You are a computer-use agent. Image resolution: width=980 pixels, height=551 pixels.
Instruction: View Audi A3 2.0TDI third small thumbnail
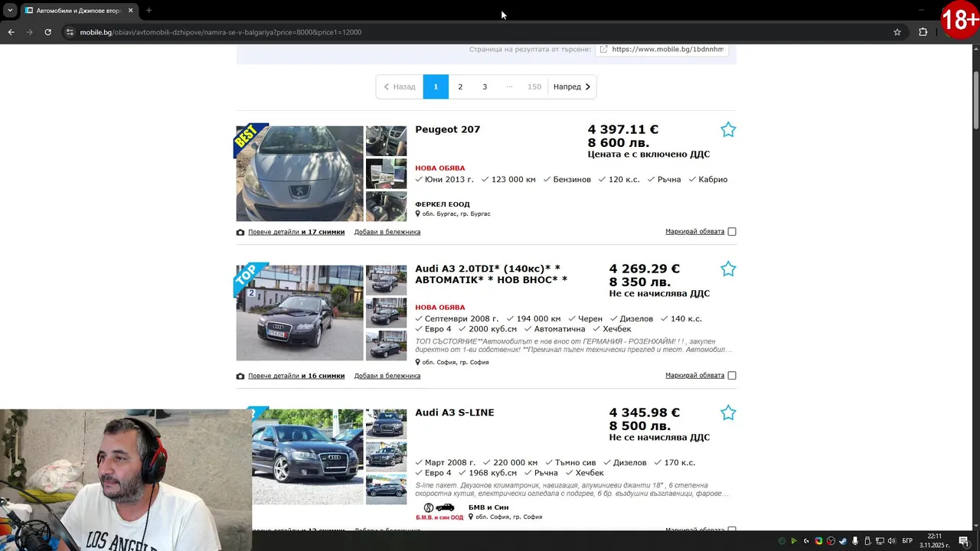(386, 346)
